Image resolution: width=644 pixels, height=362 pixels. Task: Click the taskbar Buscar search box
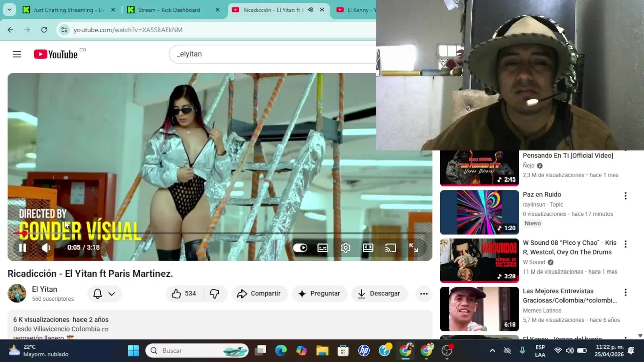point(197,351)
